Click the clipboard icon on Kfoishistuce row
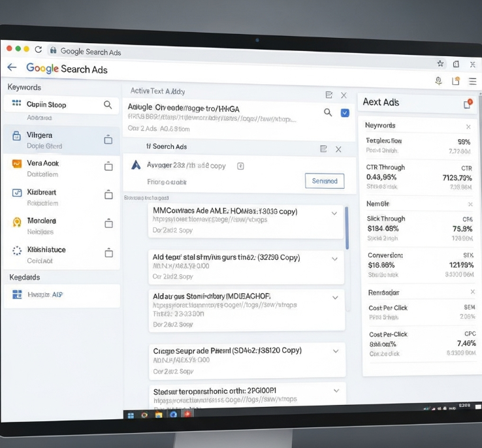Image resolution: width=482 pixels, height=448 pixels. pyautogui.click(x=109, y=252)
